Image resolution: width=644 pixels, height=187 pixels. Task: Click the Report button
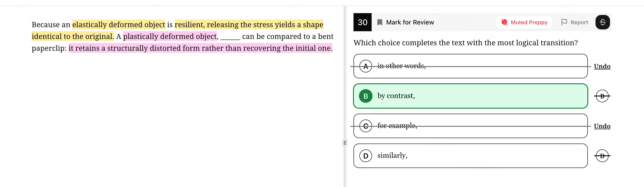[574, 22]
